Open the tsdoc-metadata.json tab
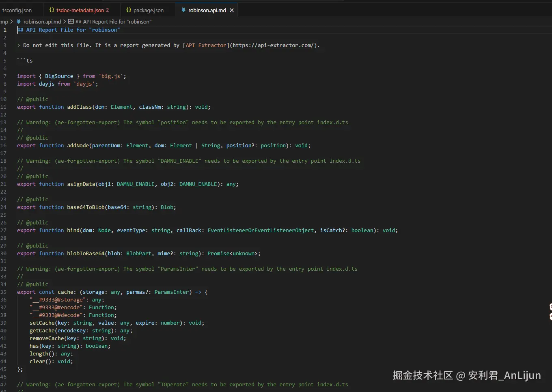This screenshot has height=392, width=552. pyautogui.click(x=80, y=10)
